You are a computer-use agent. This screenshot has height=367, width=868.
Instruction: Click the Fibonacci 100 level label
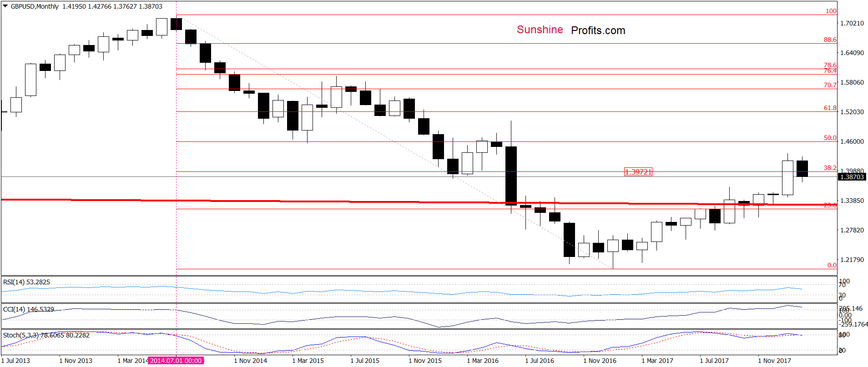click(x=831, y=11)
